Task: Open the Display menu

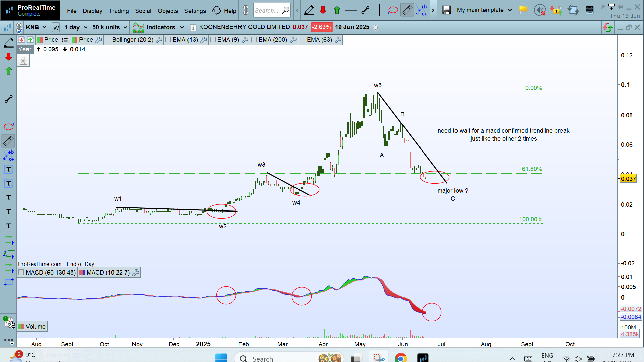Action: (92, 11)
